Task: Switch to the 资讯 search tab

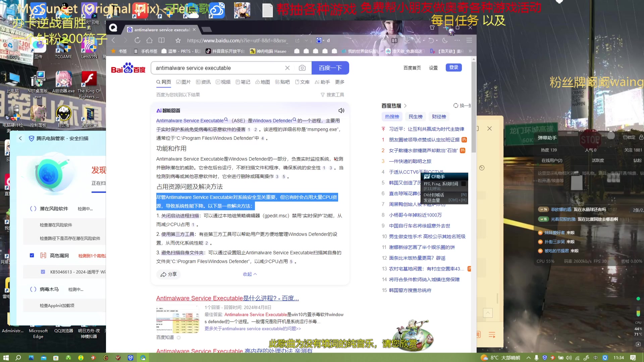Action: [x=203, y=82]
